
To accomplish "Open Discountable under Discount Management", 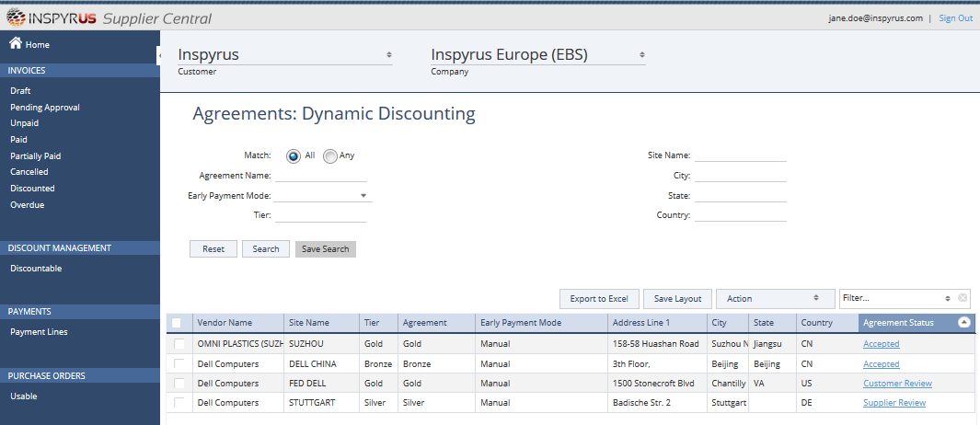I will coord(36,268).
